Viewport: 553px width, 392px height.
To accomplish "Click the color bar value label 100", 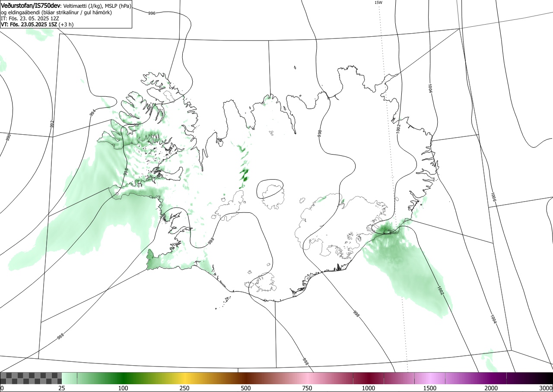I will click(x=123, y=388).
